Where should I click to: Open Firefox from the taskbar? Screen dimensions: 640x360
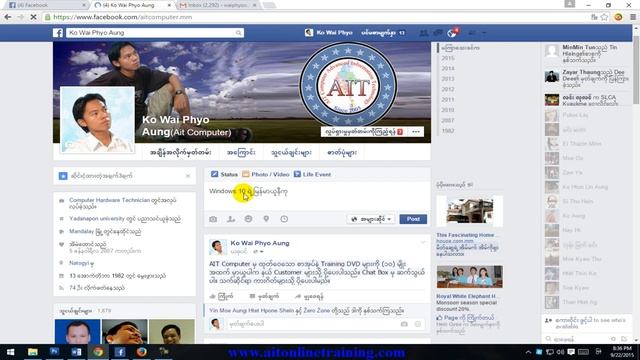[x=142, y=352]
